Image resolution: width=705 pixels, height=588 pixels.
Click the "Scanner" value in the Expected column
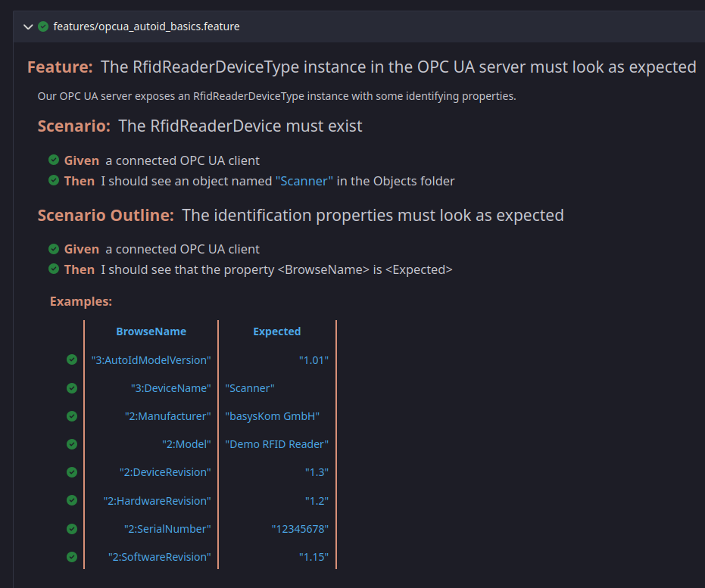point(250,388)
